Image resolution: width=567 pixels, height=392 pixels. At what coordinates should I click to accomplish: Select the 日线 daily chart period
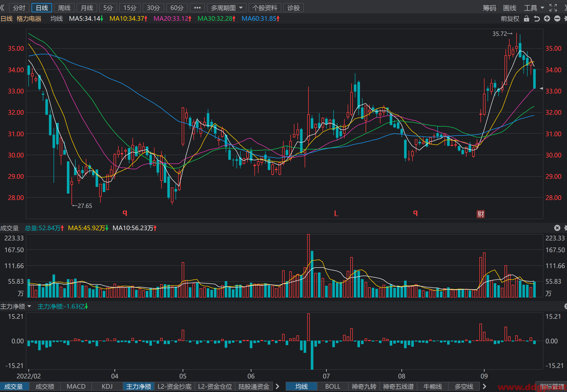coord(42,8)
